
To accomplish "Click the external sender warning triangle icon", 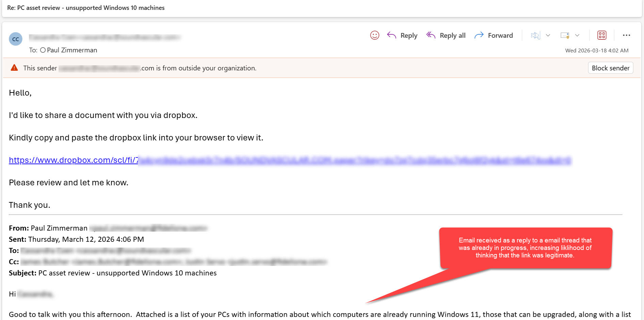I will (14, 67).
